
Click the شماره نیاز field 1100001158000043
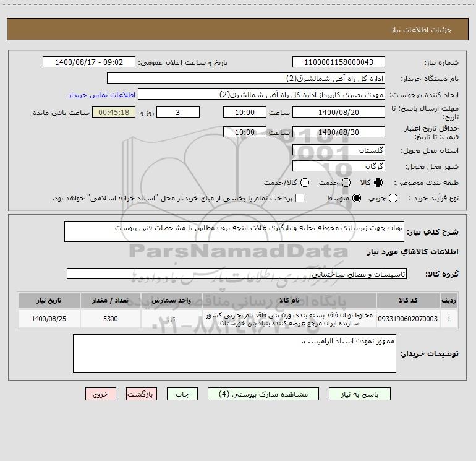tap(339, 62)
